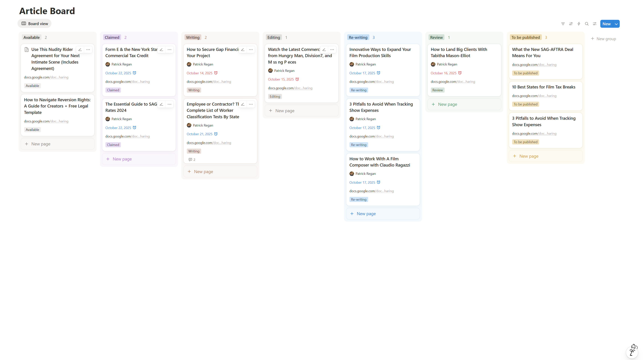Click reminder clock on October 14, 2025 date
644x360 pixels.
pyautogui.click(x=216, y=73)
